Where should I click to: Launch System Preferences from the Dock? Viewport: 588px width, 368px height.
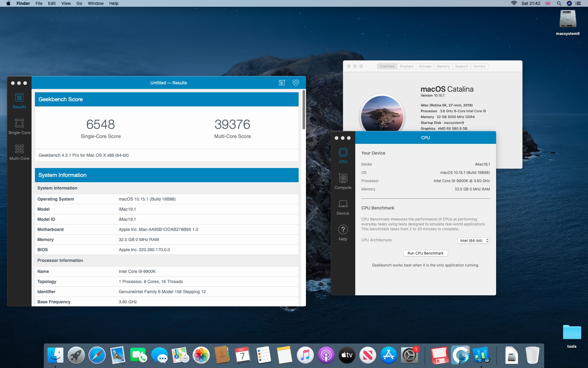[x=409, y=355]
